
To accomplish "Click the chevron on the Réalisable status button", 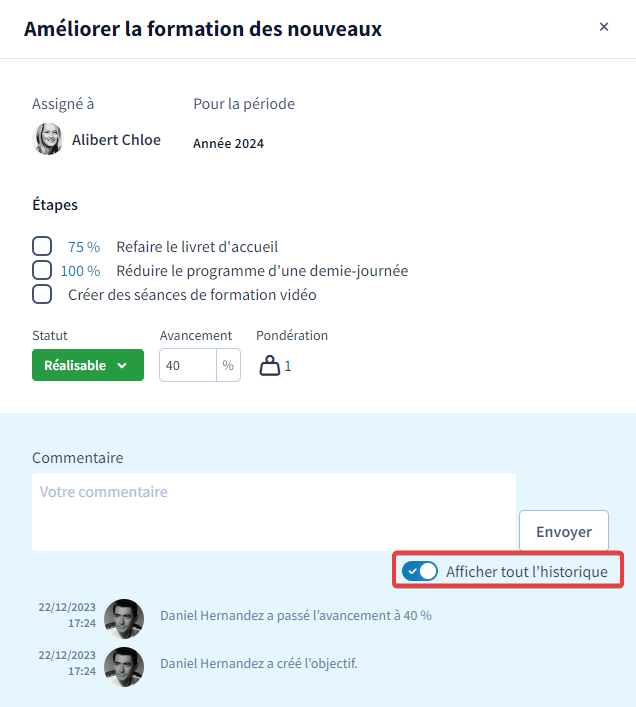I will [122, 365].
